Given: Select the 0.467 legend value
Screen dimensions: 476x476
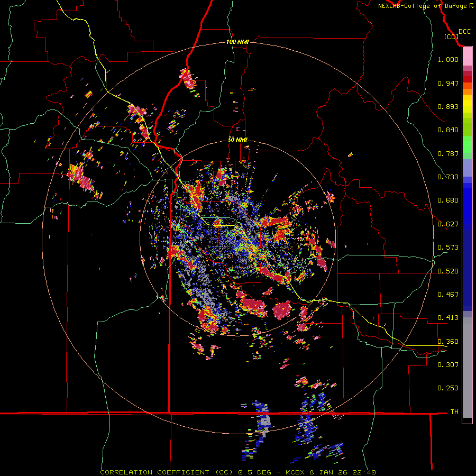Looking at the screenshot, I should point(448,295).
